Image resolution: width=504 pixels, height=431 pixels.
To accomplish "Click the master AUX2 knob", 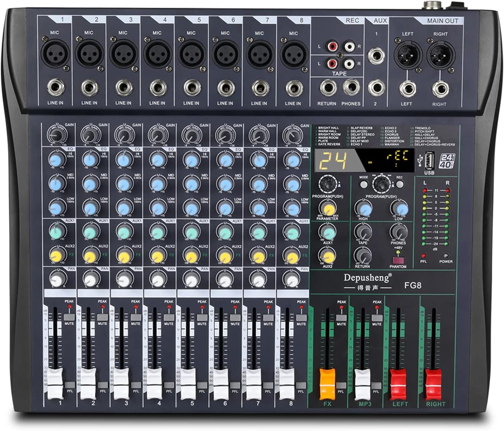I will pyautogui.click(x=327, y=255).
